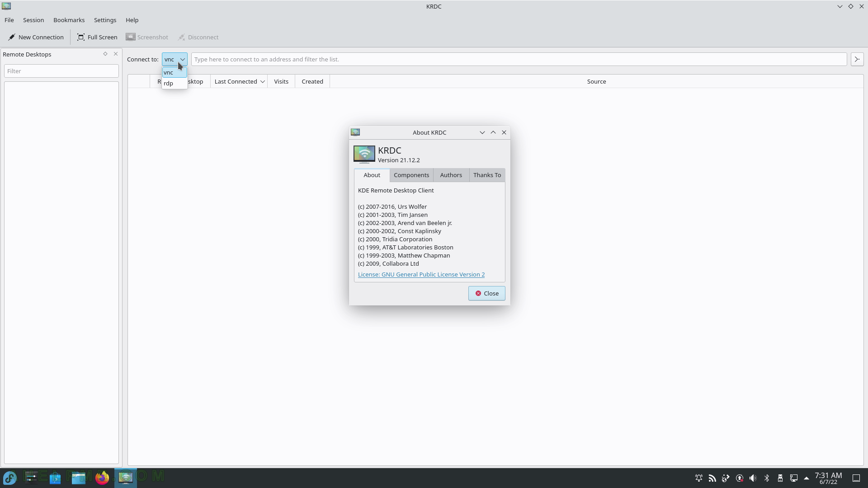The height and width of the screenshot is (488, 868).
Task: Open the GNU General Public License link
Action: pos(421,274)
